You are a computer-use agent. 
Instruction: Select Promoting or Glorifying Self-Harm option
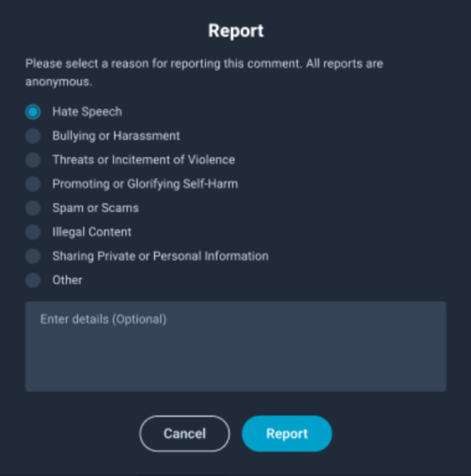[x=33, y=183]
